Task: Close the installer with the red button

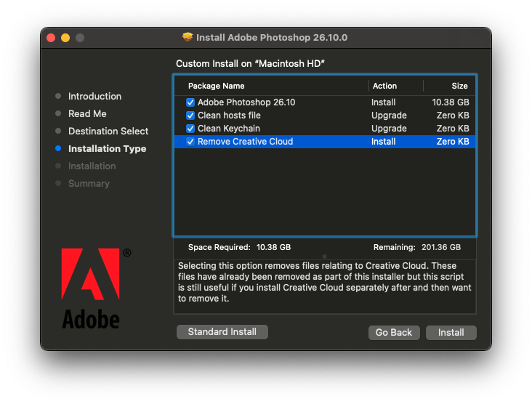Action: (51, 38)
